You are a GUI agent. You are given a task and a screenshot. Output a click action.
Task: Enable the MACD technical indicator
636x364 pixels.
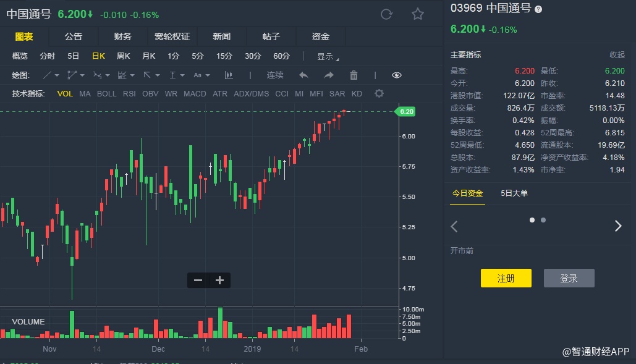pos(195,94)
